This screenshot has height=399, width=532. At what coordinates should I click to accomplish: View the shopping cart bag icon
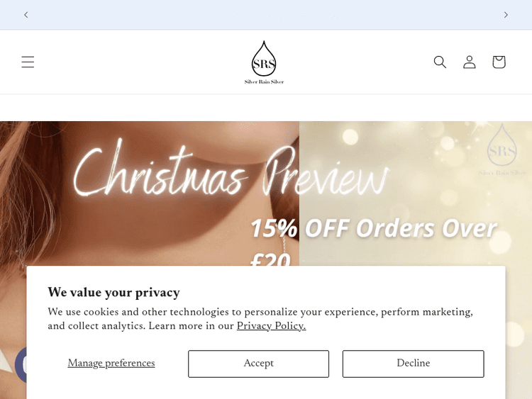click(x=499, y=62)
